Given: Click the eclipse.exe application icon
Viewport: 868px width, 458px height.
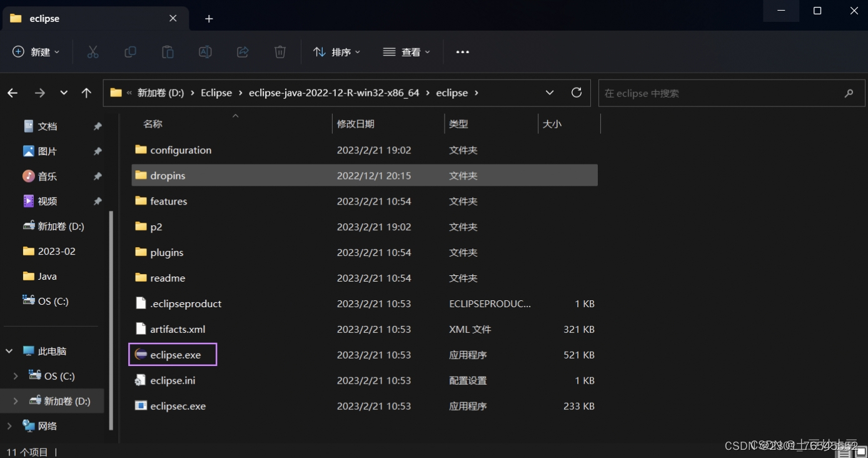Looking at the screenshot, I should [141, 355].
